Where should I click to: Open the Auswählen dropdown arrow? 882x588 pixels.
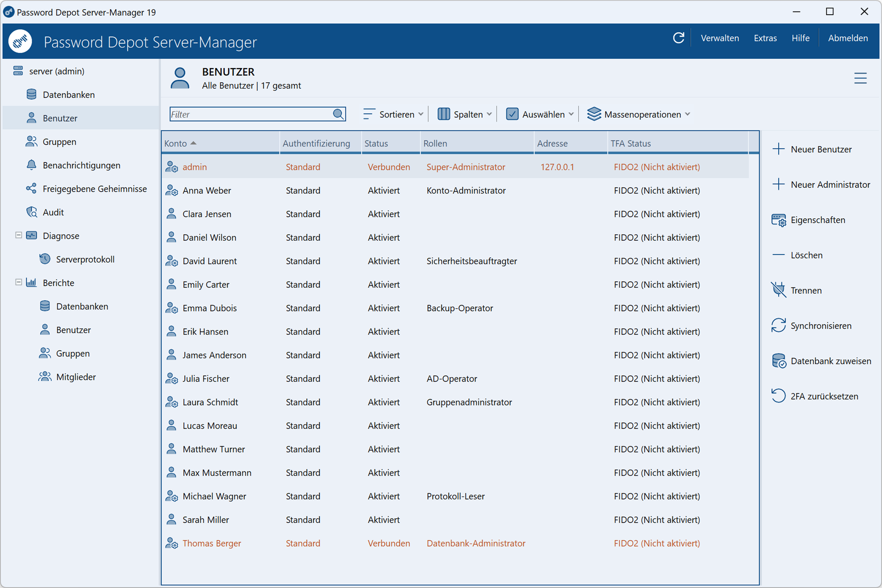571,114
